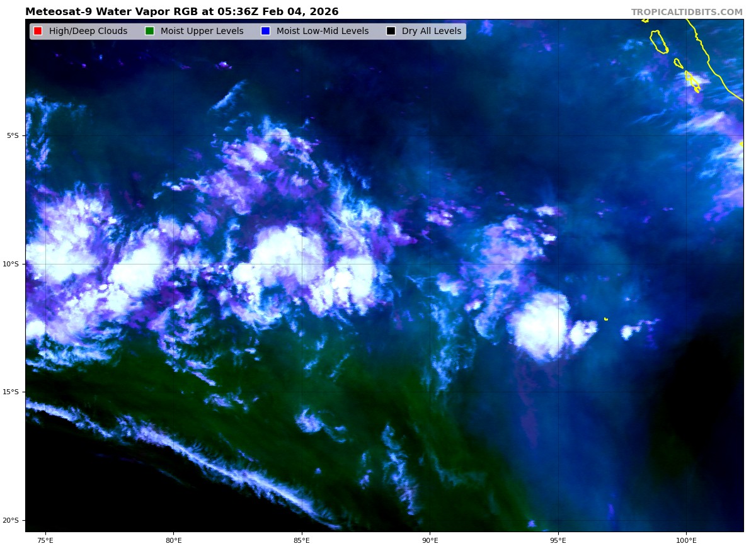Viewport: 756px width, 546px height.
Task: Click the 95°E longitude axis label
Action: 558,540
